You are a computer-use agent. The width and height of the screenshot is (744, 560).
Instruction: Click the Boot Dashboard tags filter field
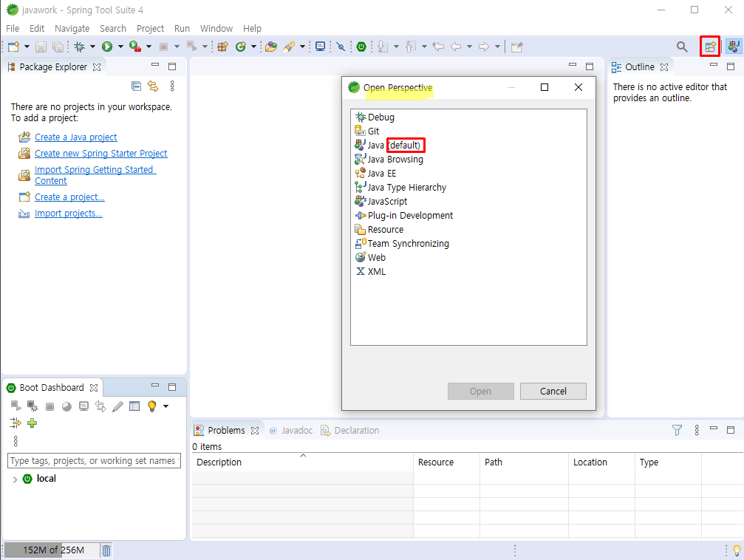click(x=94, y=460)
